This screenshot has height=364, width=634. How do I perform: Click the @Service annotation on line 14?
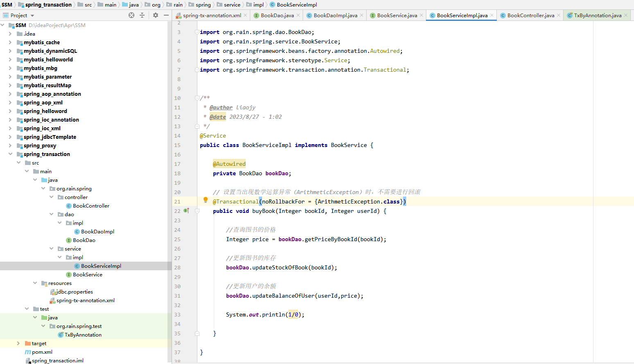coord(213,136)
